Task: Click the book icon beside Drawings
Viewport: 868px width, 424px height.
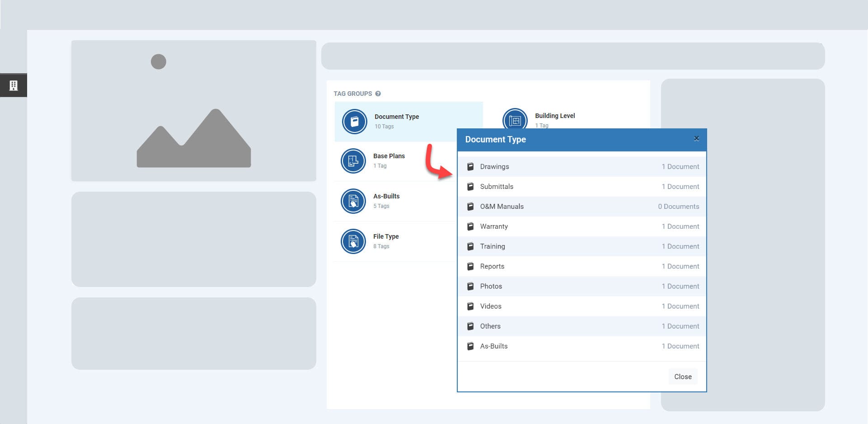Action: [471, 166]
